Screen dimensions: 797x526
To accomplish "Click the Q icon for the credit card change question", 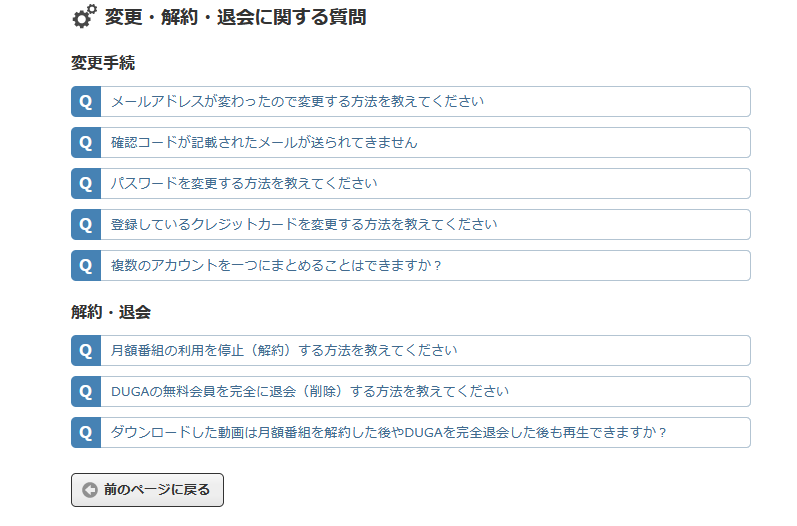I will (86, 225).
